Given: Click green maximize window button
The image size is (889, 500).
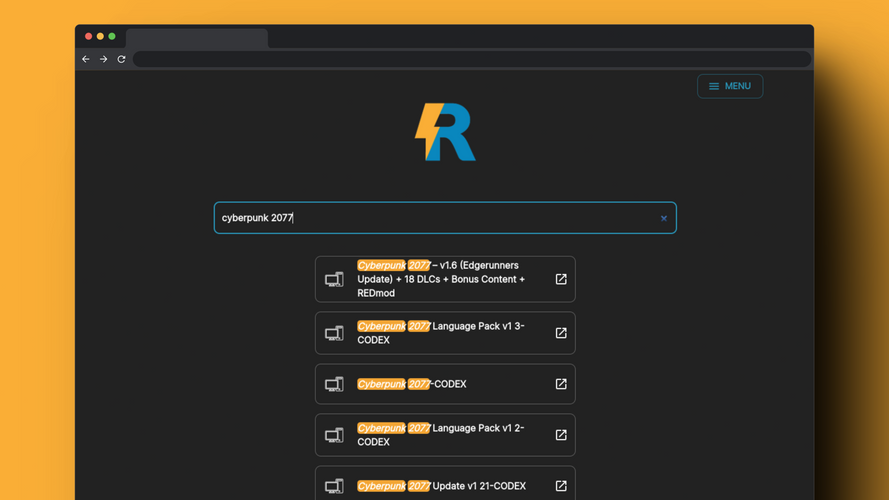Looking at the screenshot, I should click(x=112, y=36).
